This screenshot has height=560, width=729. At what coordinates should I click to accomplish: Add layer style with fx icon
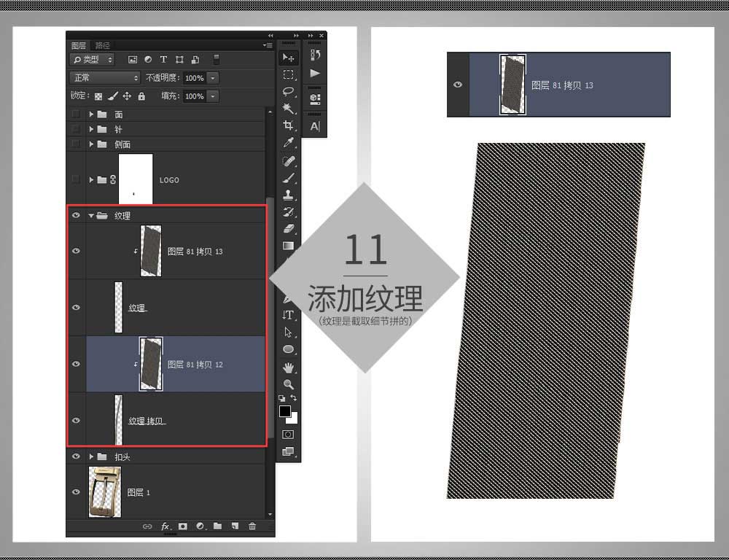point(165,526)
